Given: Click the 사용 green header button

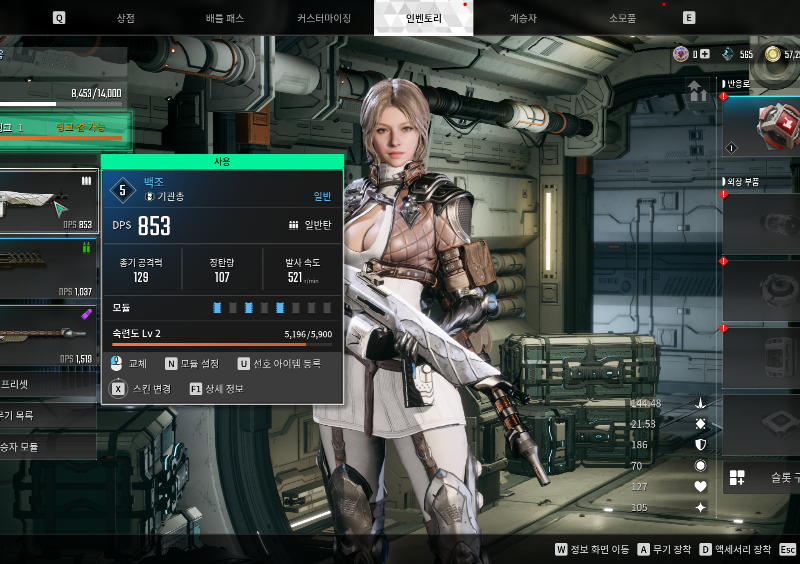Looking at the screenshot, I should pos(222,162).
